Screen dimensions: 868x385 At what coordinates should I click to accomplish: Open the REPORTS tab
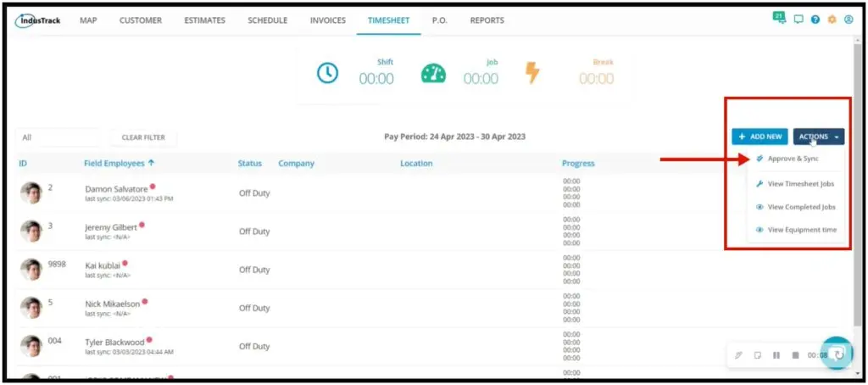(x=487, y=20)
